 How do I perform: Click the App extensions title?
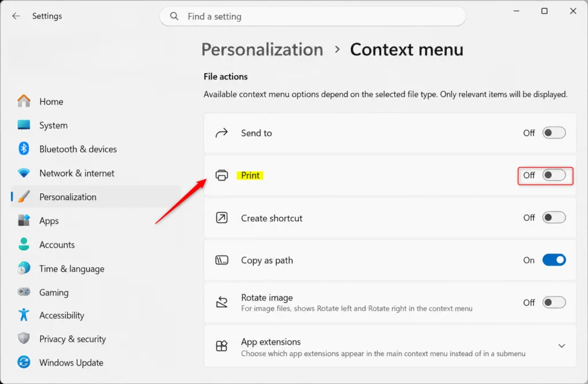pyautogui.click(x=271, y=342)
